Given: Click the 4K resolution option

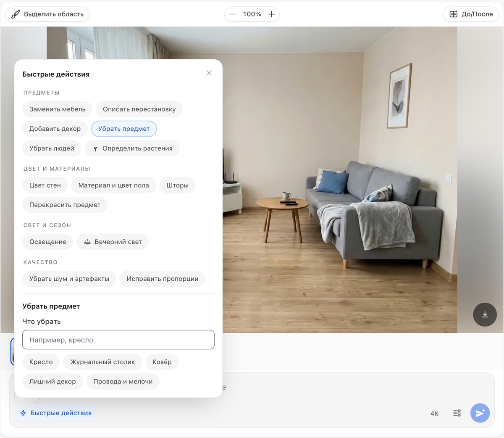Looking at the screenshot, I should [434, 414].
